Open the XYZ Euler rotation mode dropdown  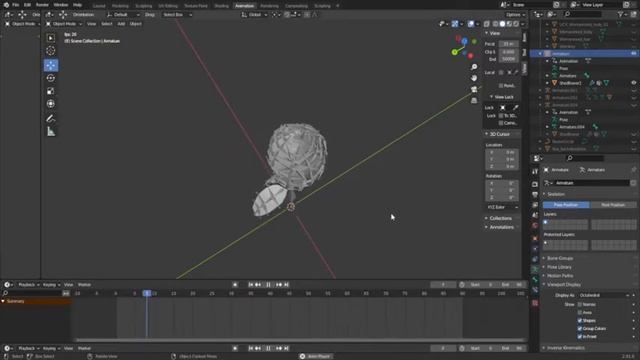[502, 207]
